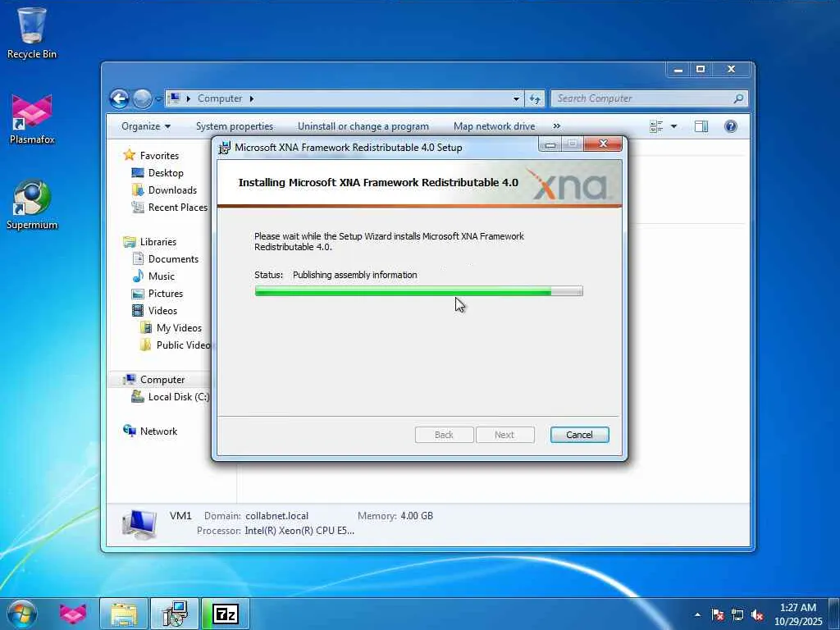
Task: Minimize the XNA setup dialog
Action: 550,144
